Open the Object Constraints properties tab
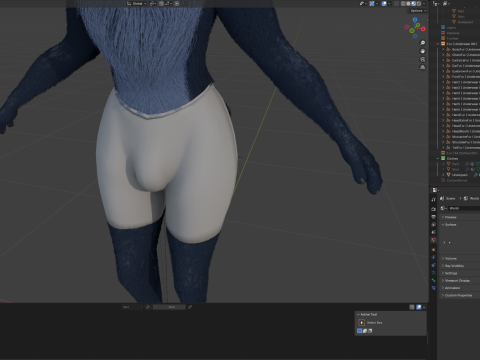 tap(433, 265)
